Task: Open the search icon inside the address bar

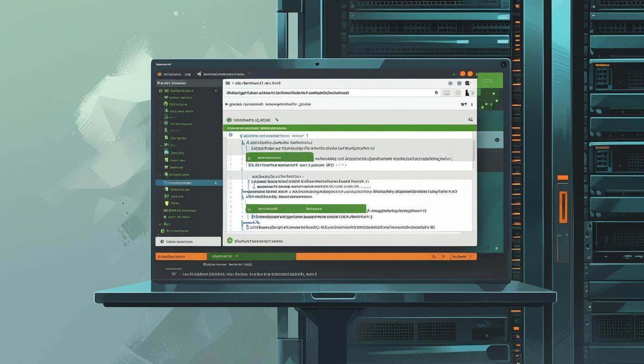Action: pyautogui.click(x=436, y=93)
